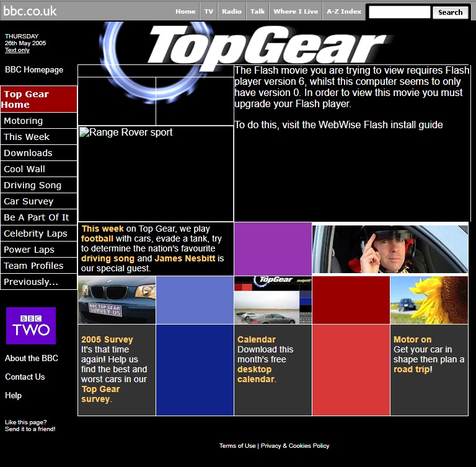
Task: Open the Downloads section
Action: point(38,153)
